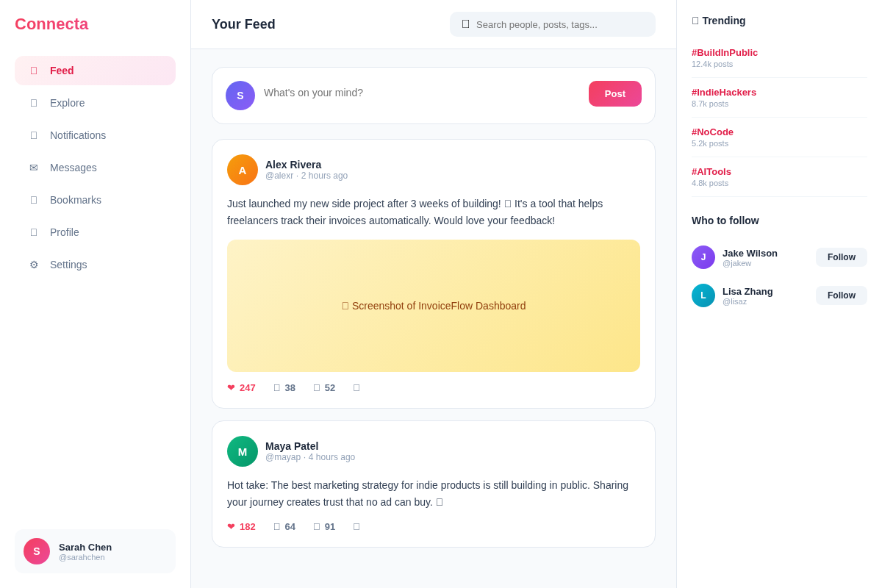
Task: Open the Explore page
Action: tap(95, 103)
